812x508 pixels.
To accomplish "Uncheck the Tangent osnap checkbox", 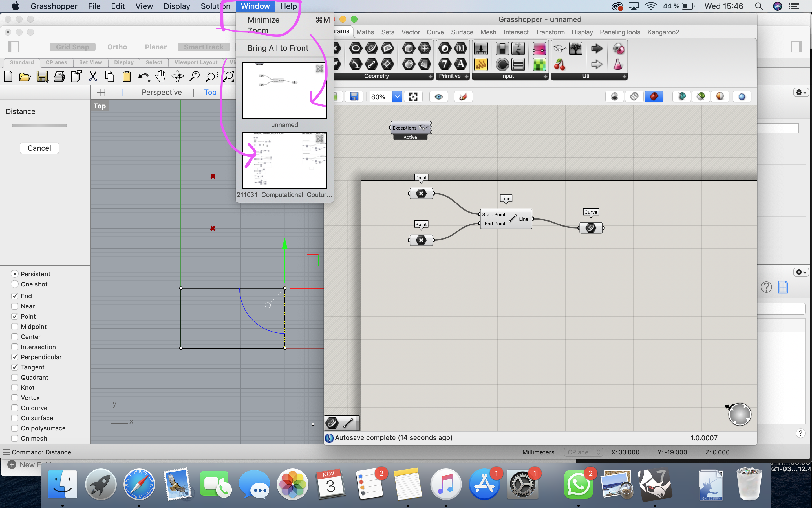I will [x=14, y=367].
